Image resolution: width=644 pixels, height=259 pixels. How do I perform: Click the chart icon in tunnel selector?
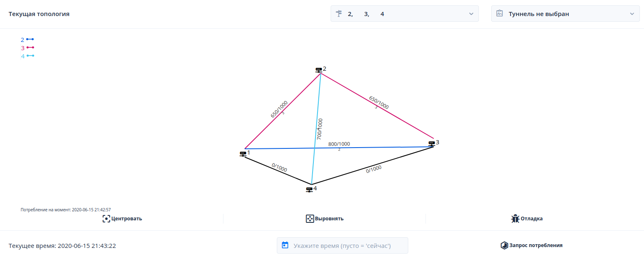coord(499,14)
